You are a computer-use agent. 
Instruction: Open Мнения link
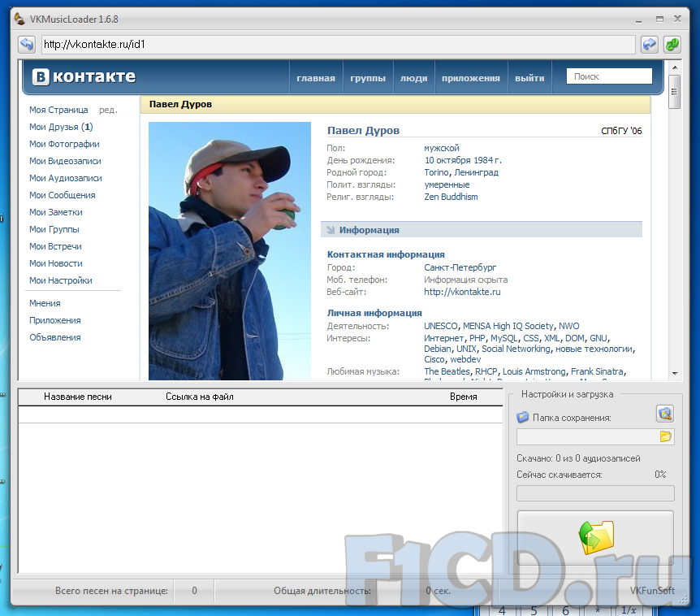(x=45, y=303)
